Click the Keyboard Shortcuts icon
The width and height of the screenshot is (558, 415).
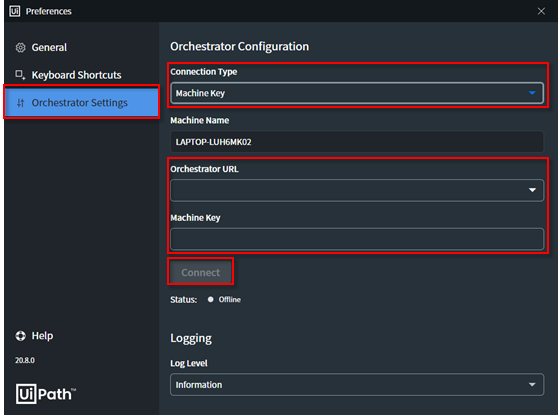tap(20, 75)
